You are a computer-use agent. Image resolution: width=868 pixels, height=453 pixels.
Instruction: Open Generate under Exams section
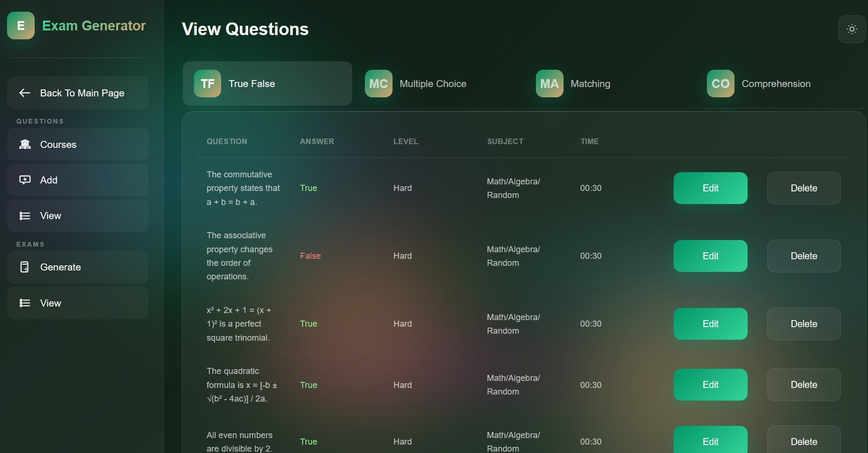pos(78,267)
